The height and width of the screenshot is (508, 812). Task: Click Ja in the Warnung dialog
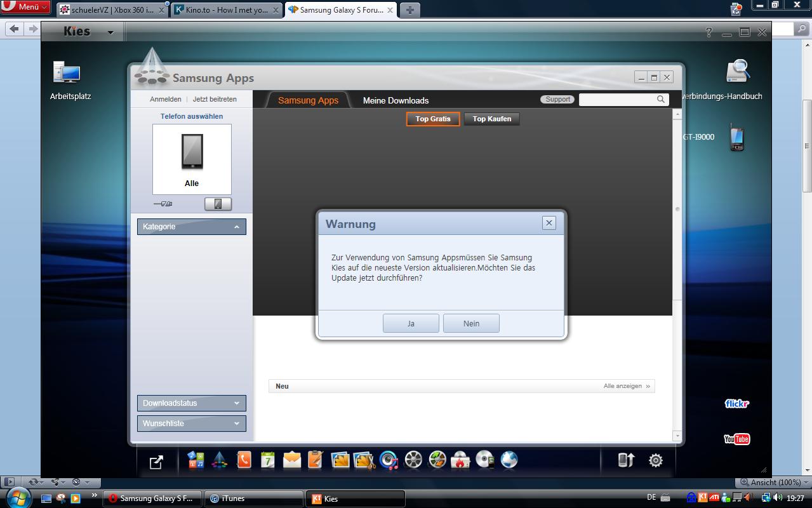coord(411,323)
